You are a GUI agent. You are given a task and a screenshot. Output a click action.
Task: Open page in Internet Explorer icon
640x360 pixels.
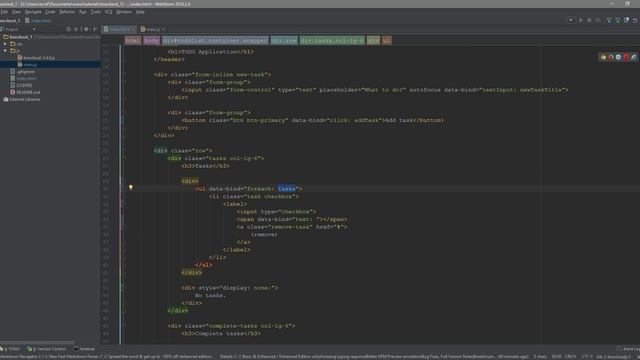pos(633,58)
